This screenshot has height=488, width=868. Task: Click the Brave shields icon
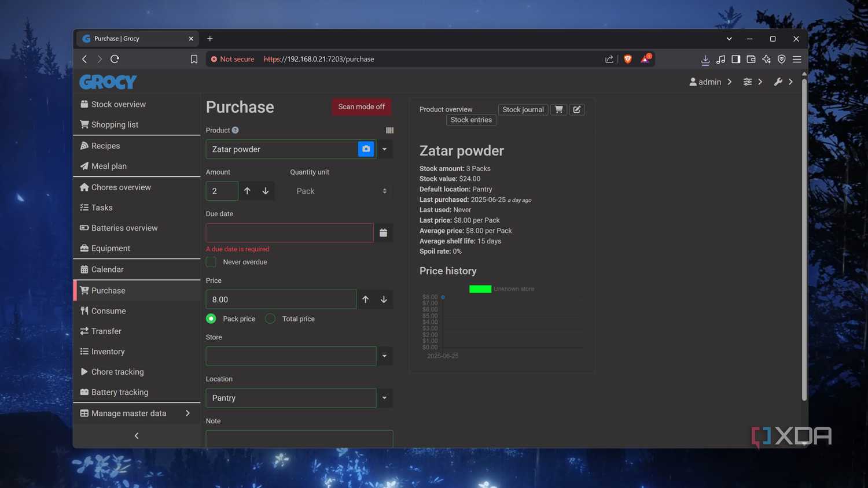tap(628, 59)
